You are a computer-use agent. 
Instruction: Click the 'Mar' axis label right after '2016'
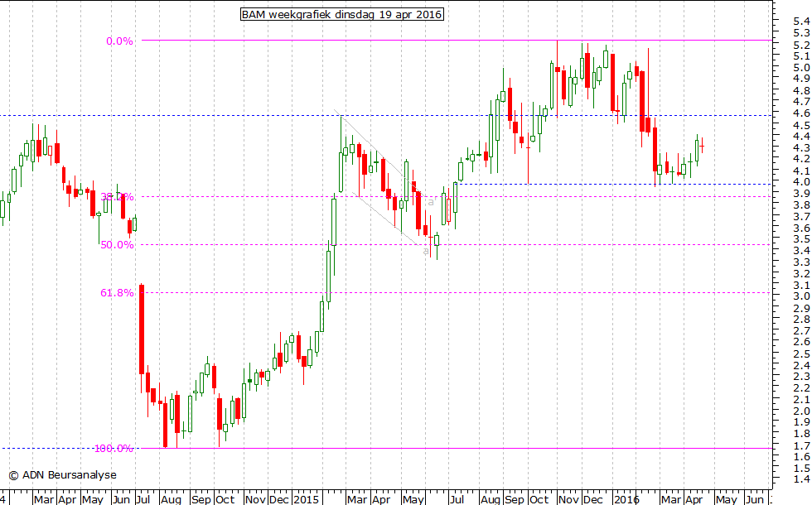671,499
